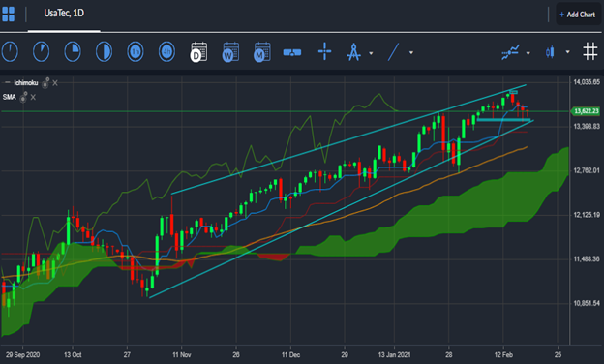This screenshot has height=364, width=604.
Task: Select the compass drawing tool
Action: point(353,52)
